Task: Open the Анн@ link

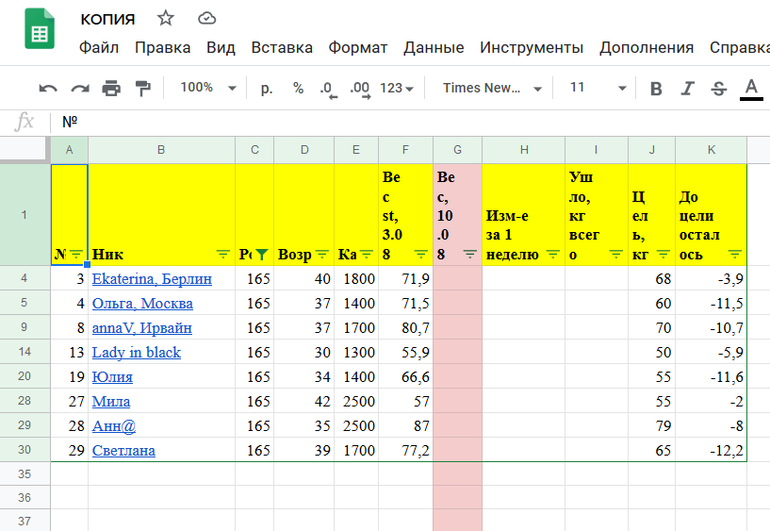Action: [114, 426]
